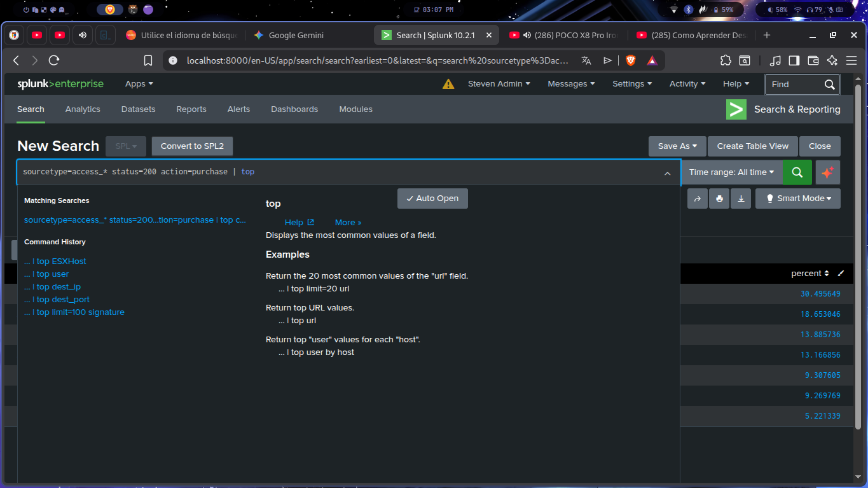This screenshot has width=868, height=488.
Task: Sort by the percent column header
Action: click(809, 274)
